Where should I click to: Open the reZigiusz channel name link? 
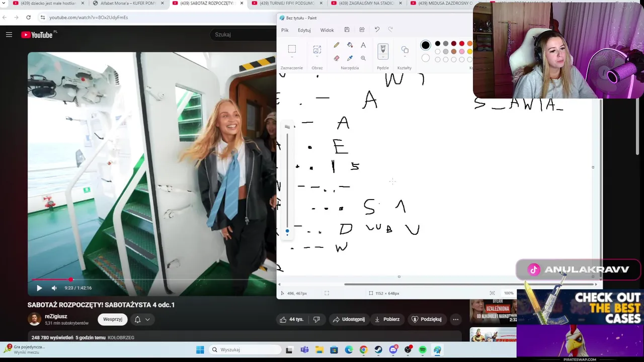[56, 316]
